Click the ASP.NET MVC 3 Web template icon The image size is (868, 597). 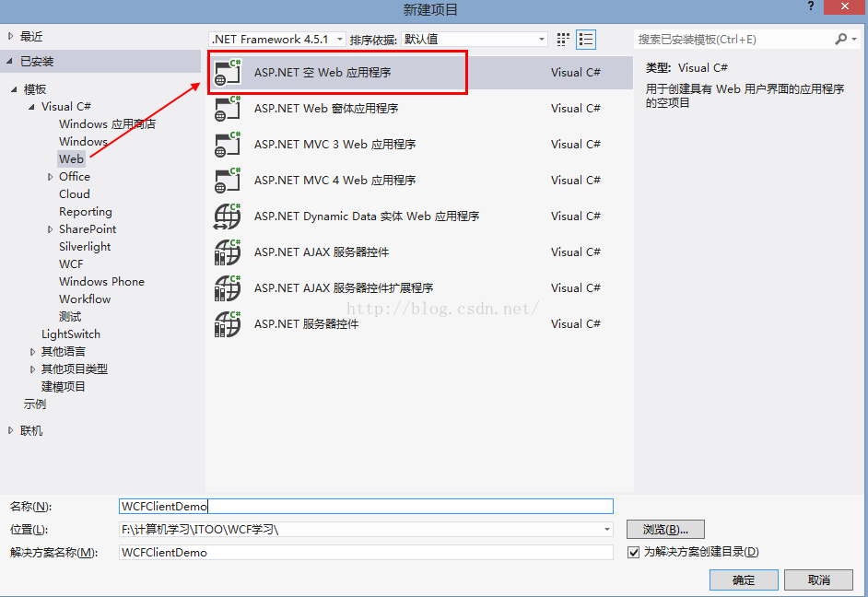(228, 145)
